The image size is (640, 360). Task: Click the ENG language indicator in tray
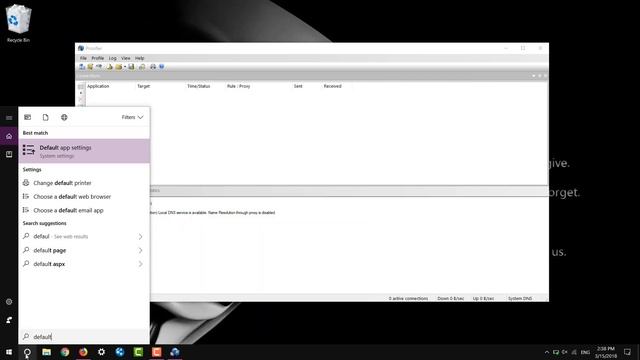[585, 352]
